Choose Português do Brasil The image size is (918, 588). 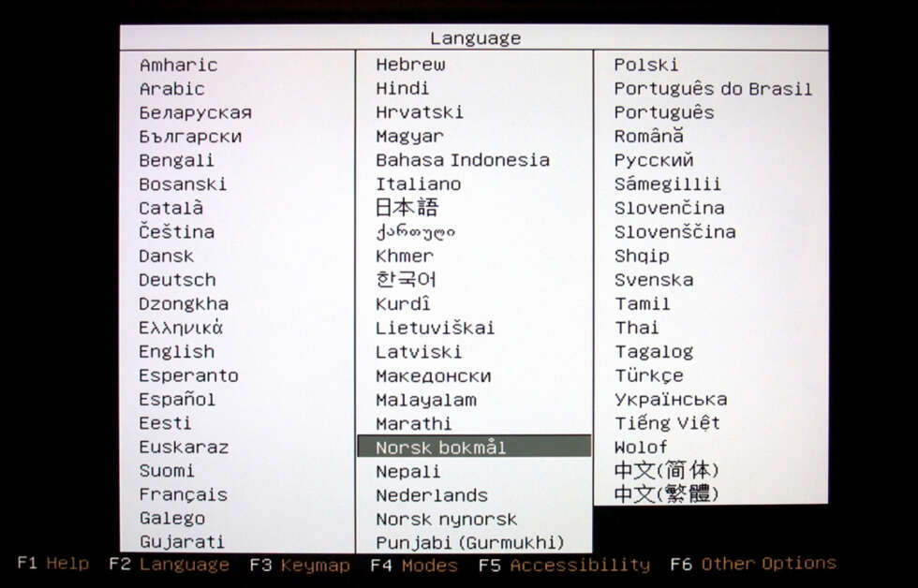coord(713,89)
